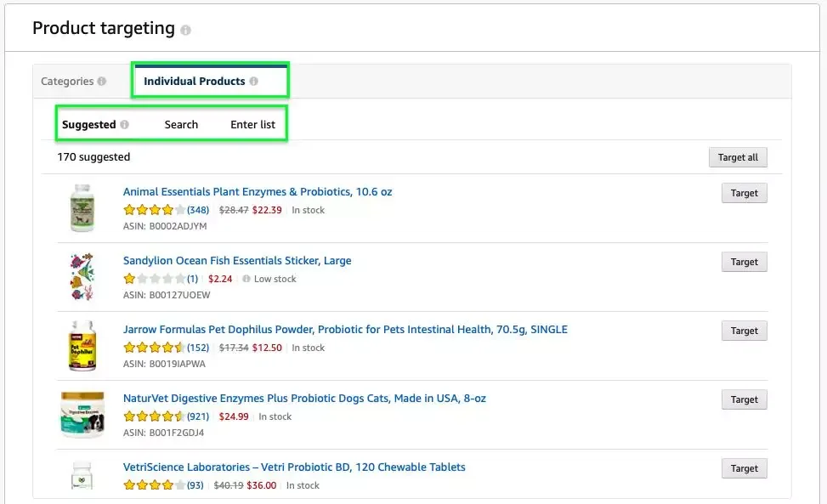
Task: Click NaturVet Digestive Enzymes jar thumbnail
Action: (82, 415)
